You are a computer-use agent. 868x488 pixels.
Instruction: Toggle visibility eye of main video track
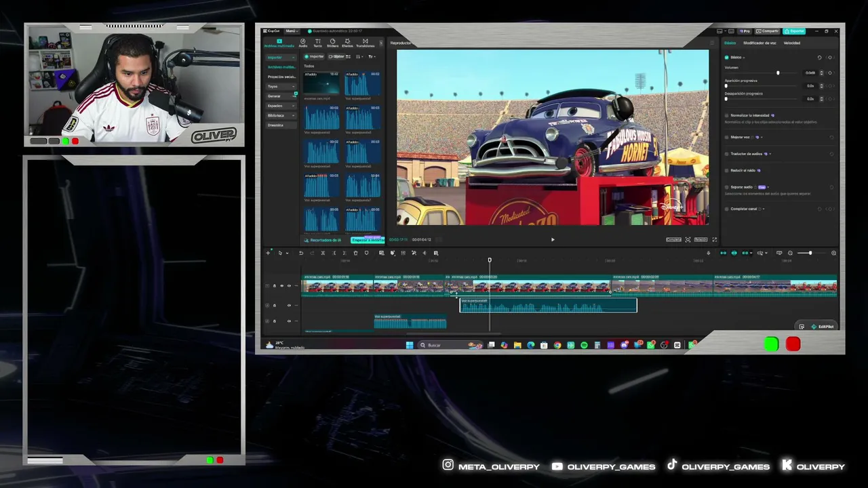tap(281, 286)
